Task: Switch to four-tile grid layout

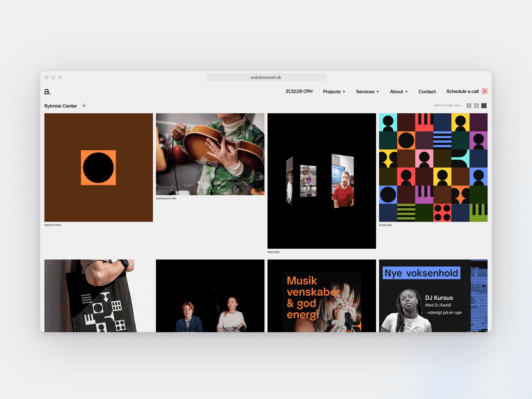Action: (476, 106)
